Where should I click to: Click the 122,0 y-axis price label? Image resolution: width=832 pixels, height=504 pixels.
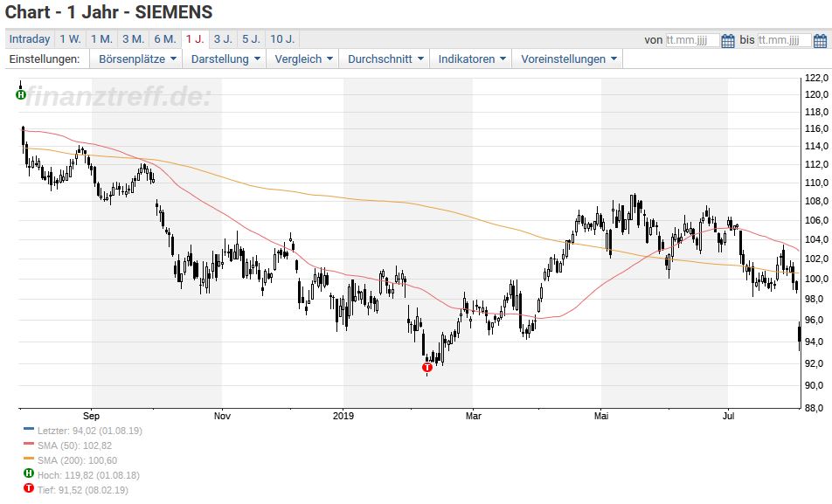(x=816, y=78)
